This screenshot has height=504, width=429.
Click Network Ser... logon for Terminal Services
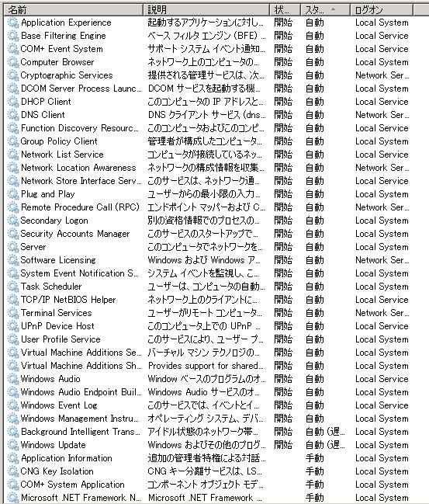382,313
